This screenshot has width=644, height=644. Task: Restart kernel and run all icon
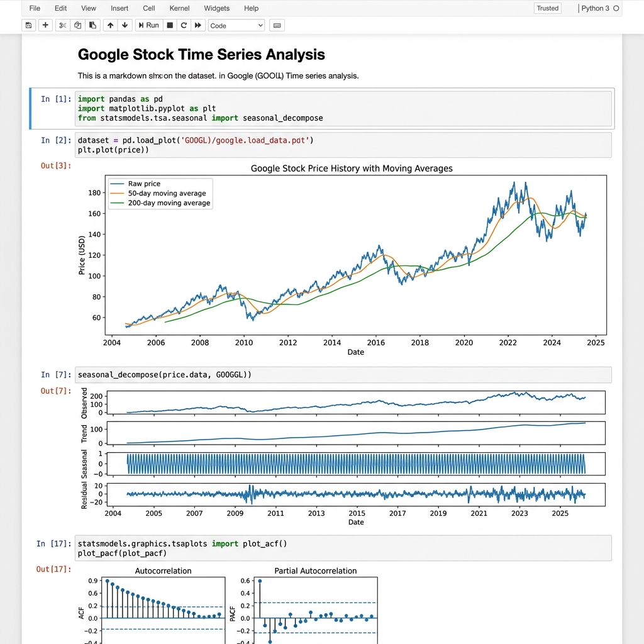click(197, 25)
